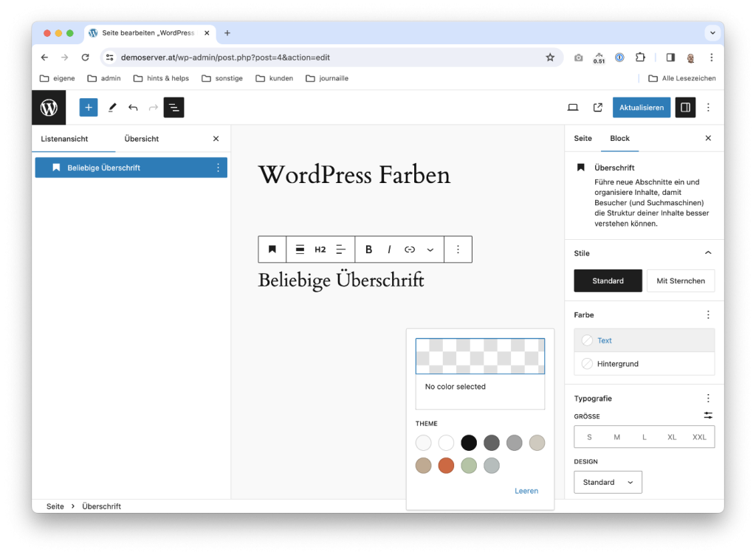Switch to the Listenansicht tab
756x555 pixels.
click(64, 139)
